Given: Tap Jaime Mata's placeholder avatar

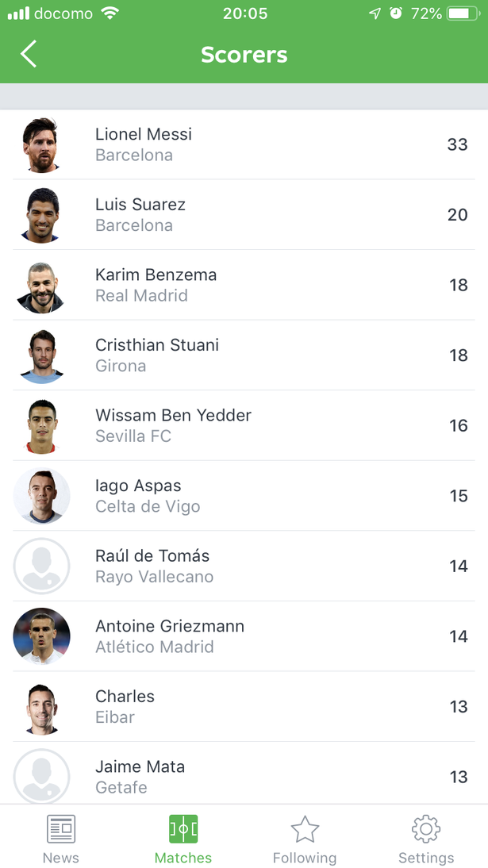Looking at the screenshot, I should click(x=41, y=776).
